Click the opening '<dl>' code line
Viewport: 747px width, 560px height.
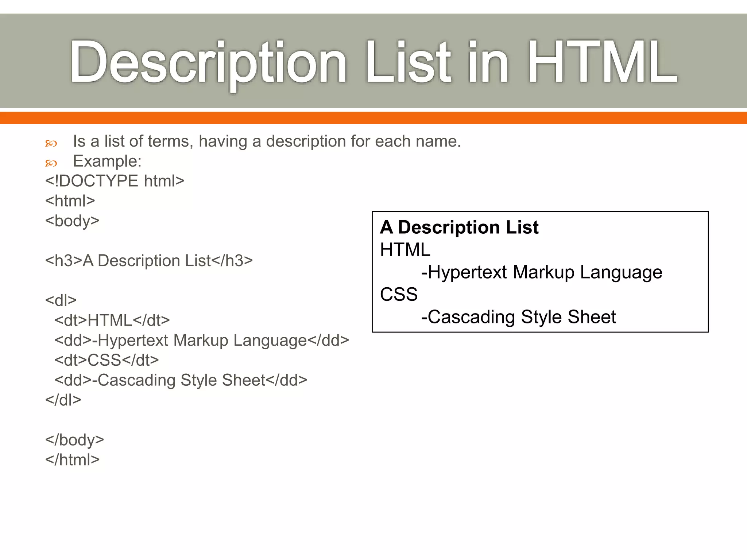tap(61, 300)
